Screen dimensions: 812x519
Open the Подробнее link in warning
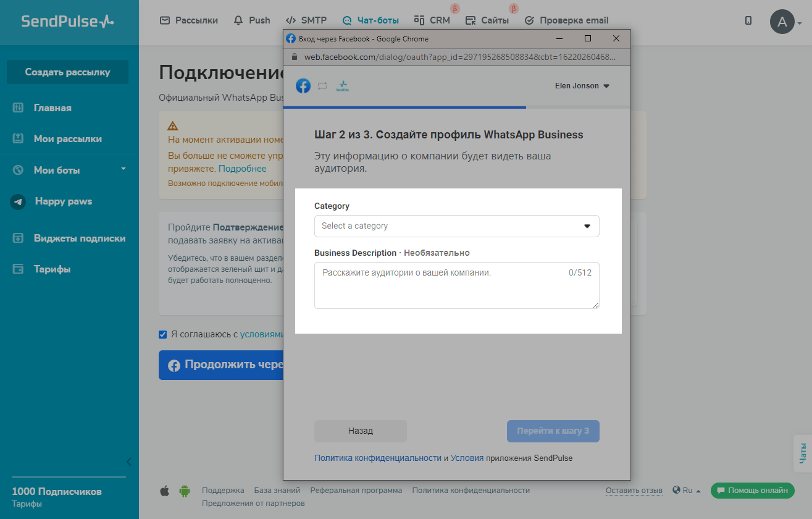pos(243,169)
